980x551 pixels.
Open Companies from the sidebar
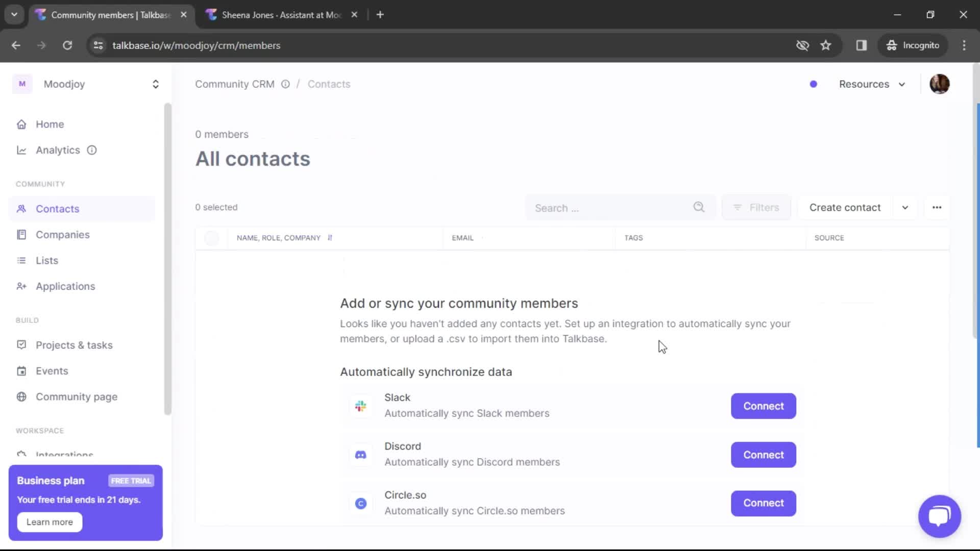click(x=63, y=234)
